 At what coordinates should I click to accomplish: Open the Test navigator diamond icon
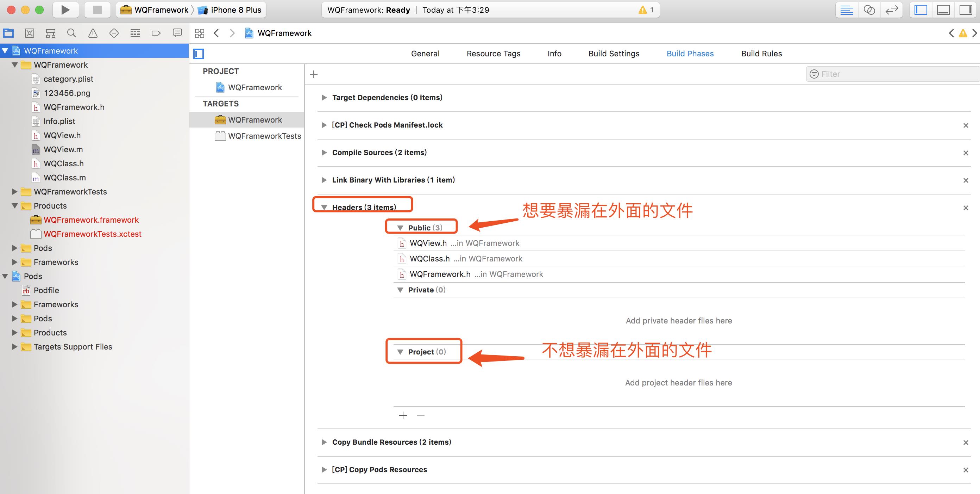point(114,33)
